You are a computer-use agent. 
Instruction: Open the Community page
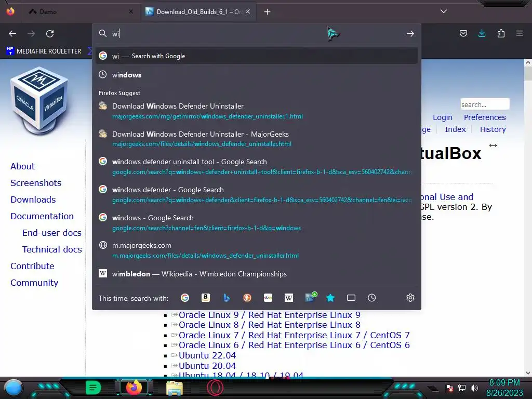(x=34, y=283)
